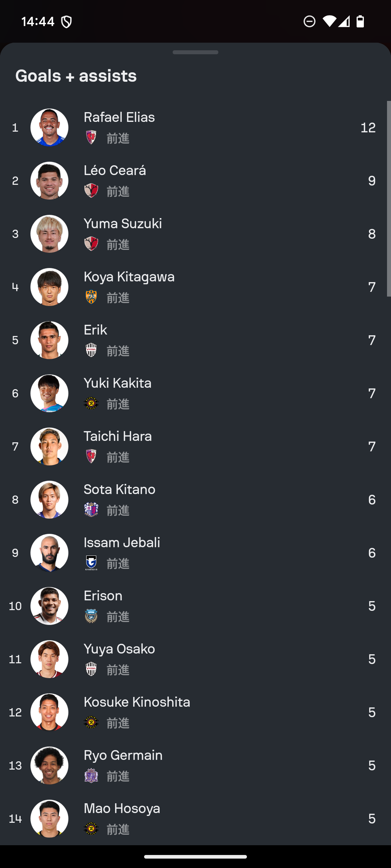Click the vertical scrollbar on the right
391x868 pixels.
click(x=389, y=199)
